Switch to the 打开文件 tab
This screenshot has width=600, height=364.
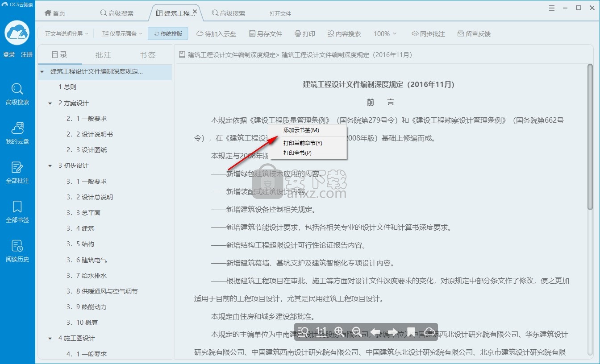[x=280, y=13]
